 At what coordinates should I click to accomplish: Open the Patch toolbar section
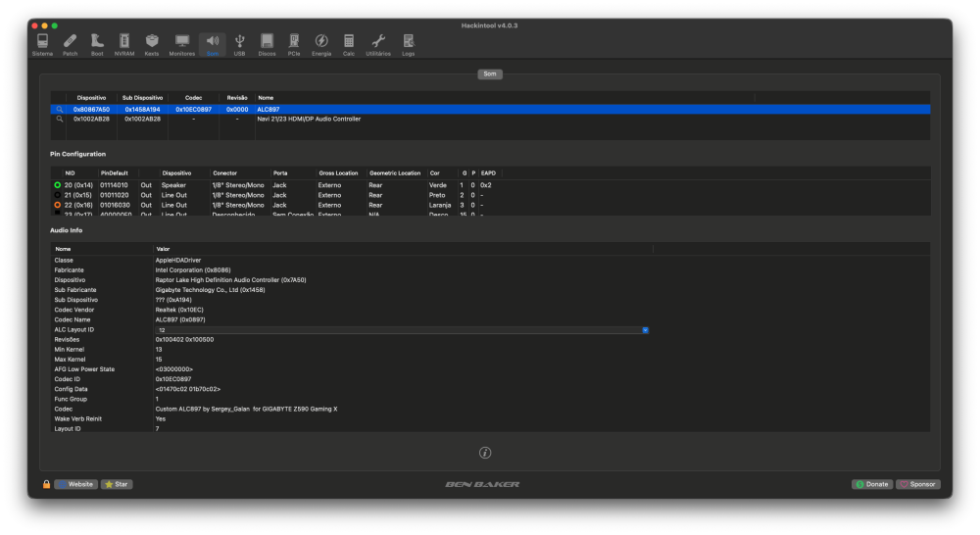pyautogui.click(x=70, y=45)
